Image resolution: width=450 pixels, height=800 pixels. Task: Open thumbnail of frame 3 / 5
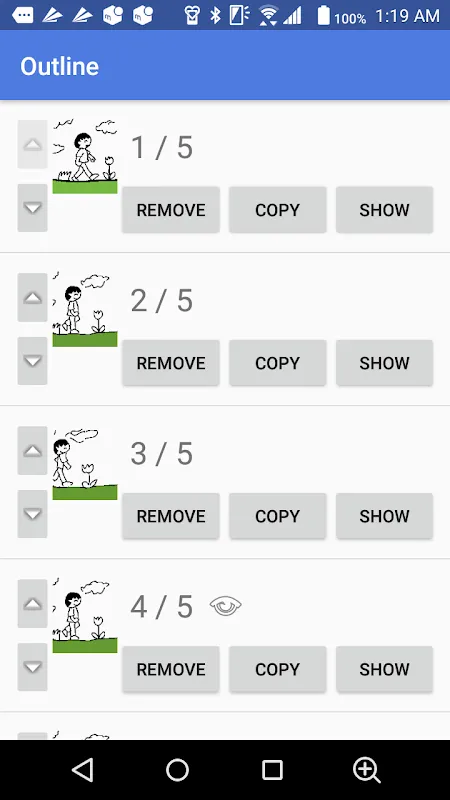pyautogui.click(x=85, y=463)
